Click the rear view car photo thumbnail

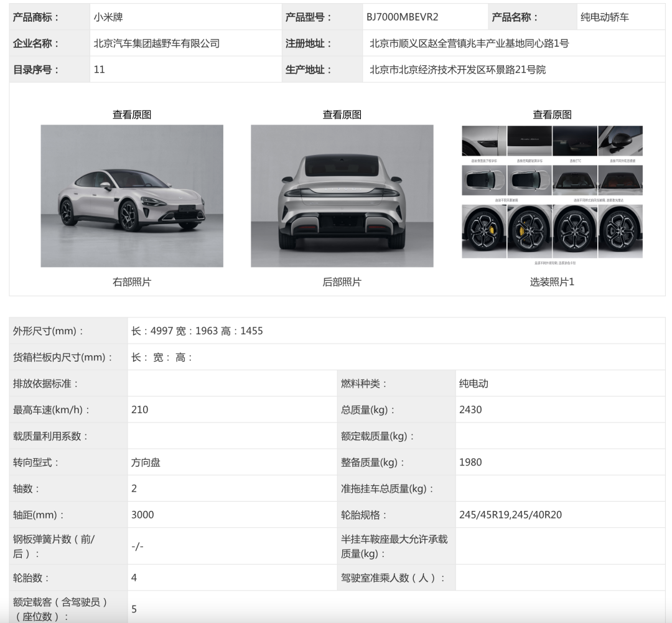coord(342,196)
